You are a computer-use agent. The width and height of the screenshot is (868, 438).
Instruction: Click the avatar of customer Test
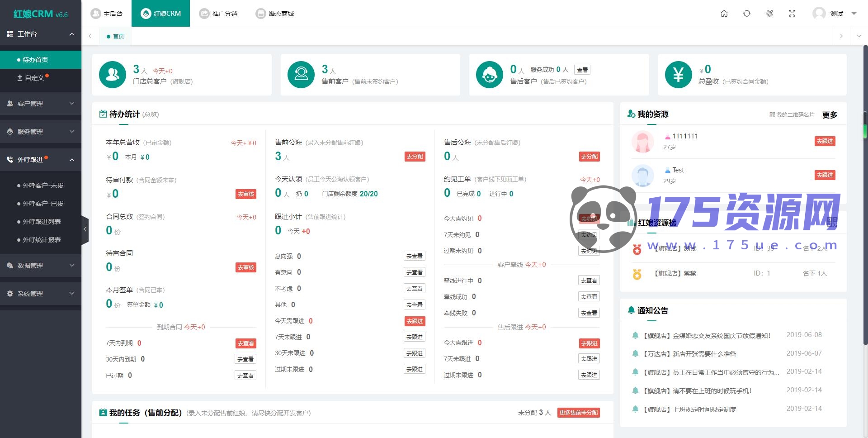642,176
